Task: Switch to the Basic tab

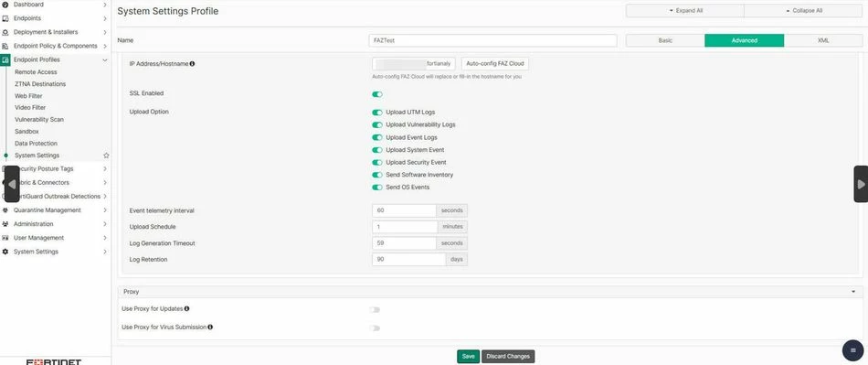Action: 665,40
